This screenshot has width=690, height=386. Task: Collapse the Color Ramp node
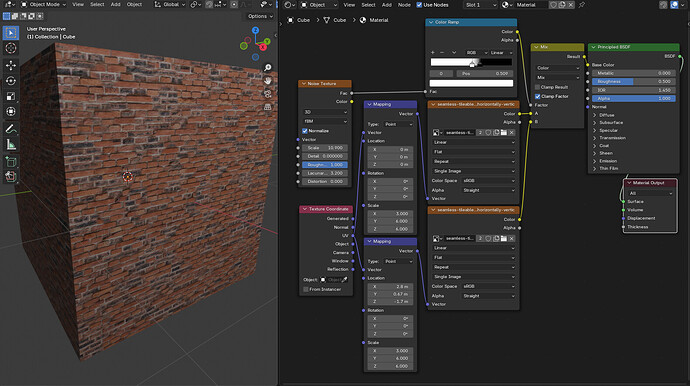pyautogui.click(x=431, y=22)
